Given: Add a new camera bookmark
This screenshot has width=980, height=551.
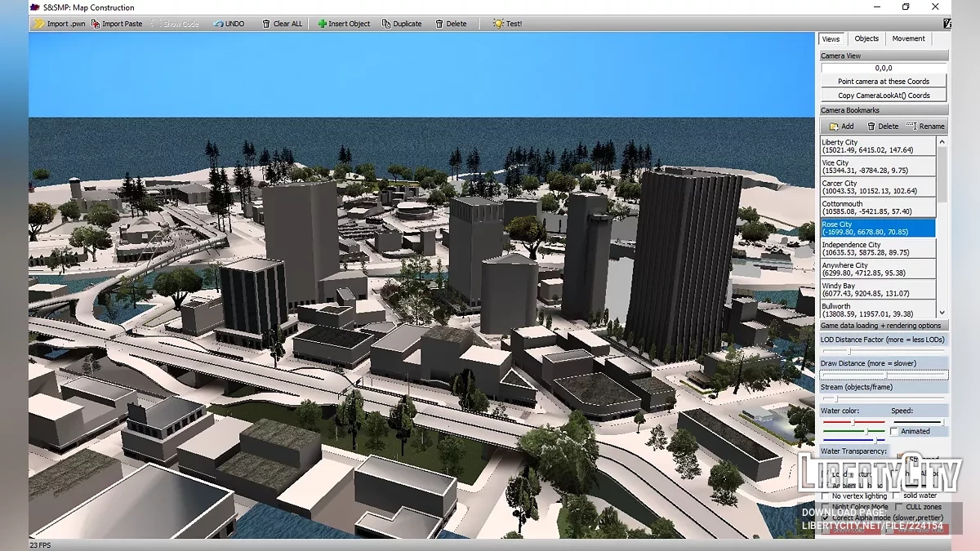Looking at the screenshot, I should pyautogui.click(x=841, y=127).
